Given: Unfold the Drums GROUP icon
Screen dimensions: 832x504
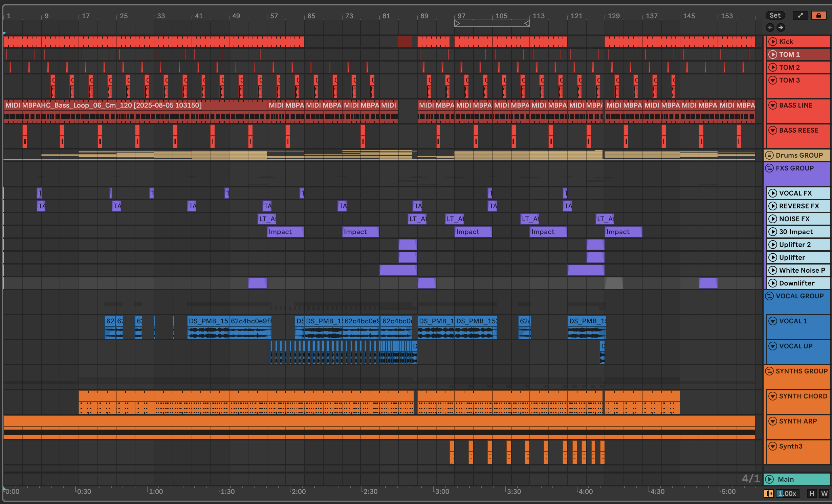Looking at the screenshot, I should tap(769, 155).
